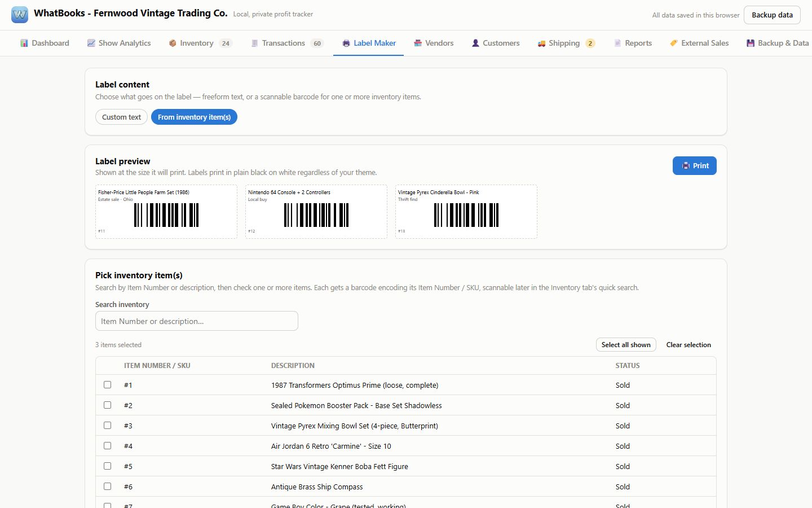Click the Customers person icon
The image size is (812, 508).
(x=475, y=43)
